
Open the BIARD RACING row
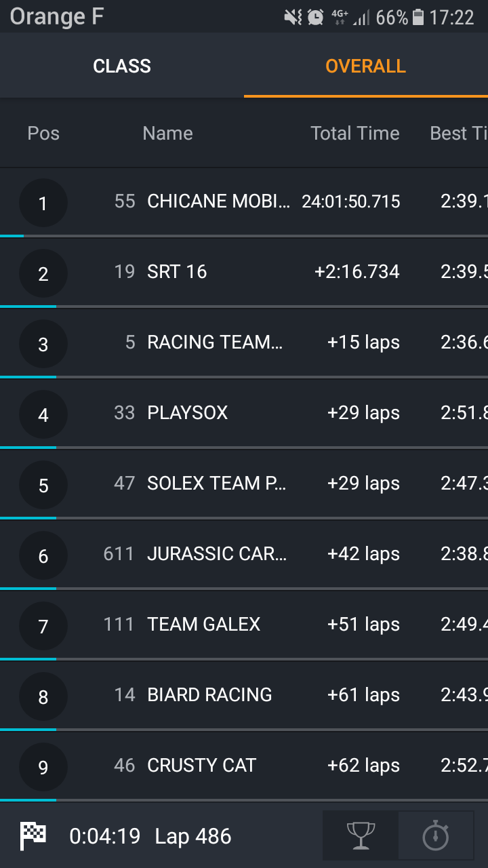pyautogui.click(x=209, y=695)
